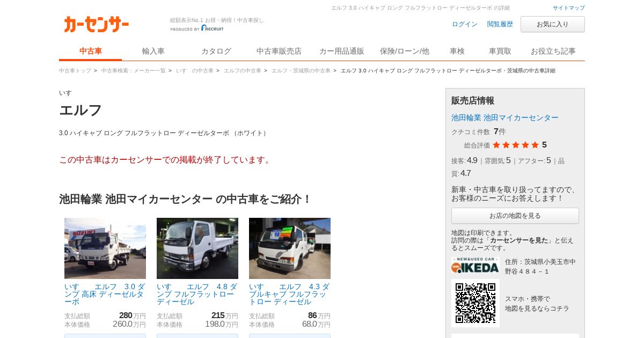Click the 86万円 total price

pos(319,315)
